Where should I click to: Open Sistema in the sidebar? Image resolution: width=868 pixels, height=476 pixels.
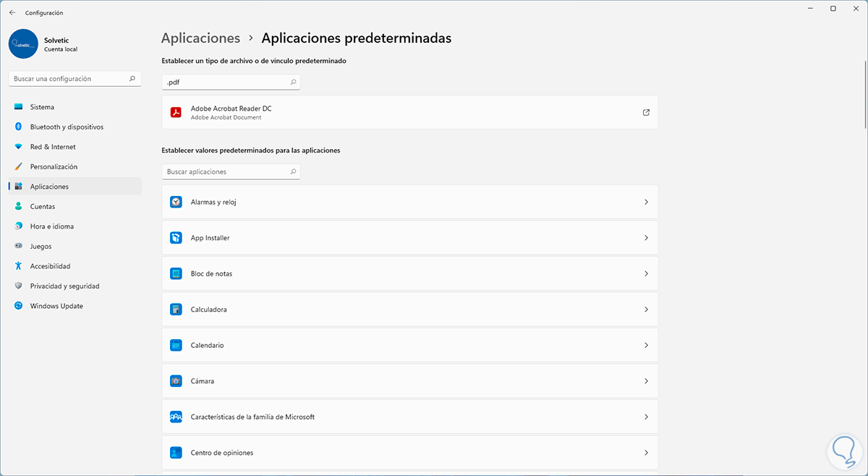[42, 107]
